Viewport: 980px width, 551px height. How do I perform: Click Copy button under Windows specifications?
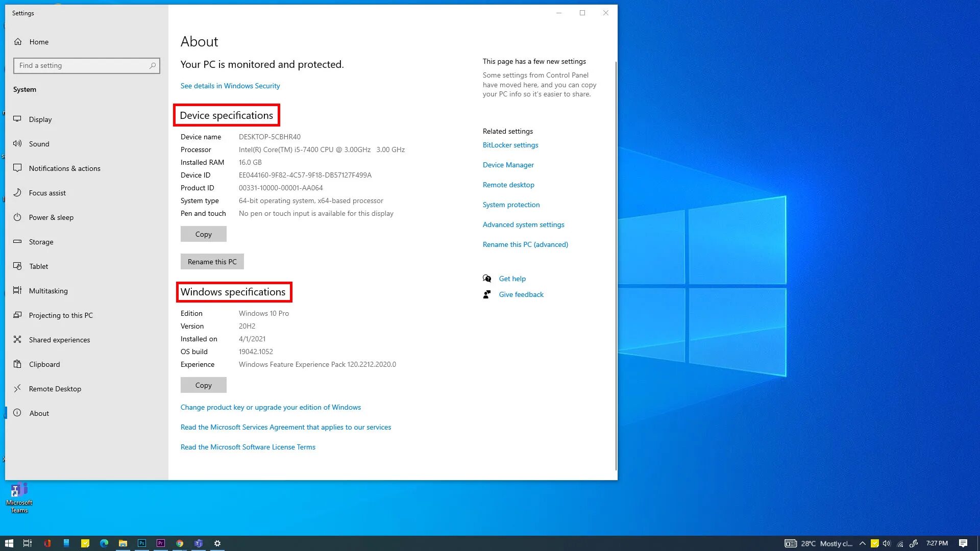(x=203, y=385)
